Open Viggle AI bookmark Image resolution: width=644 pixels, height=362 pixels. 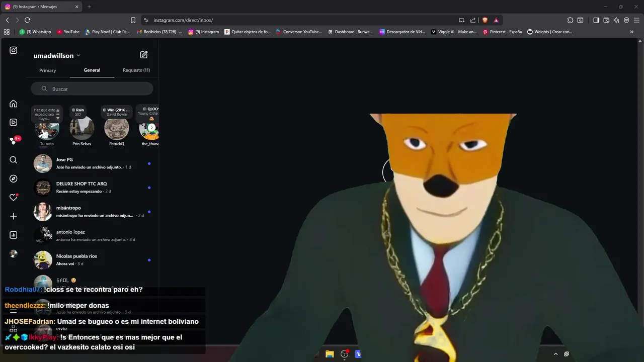point(454,32)
